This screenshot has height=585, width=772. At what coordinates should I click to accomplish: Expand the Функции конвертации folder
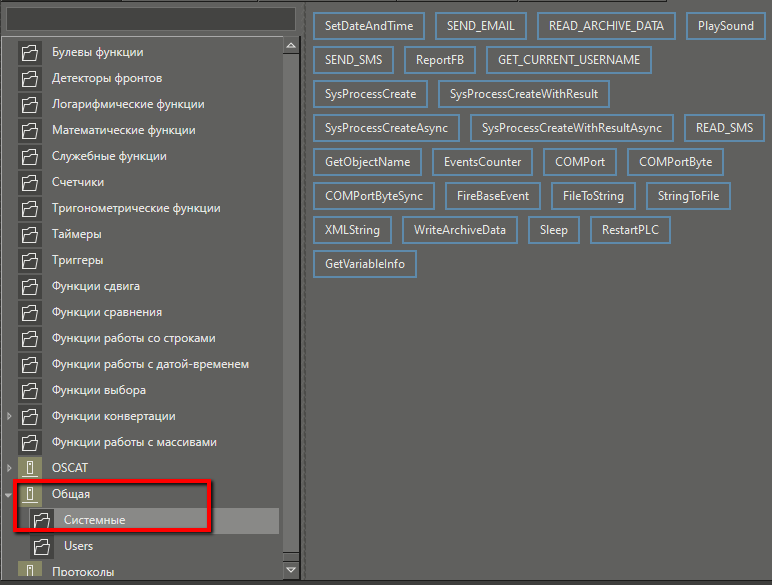[x=10, y=416]
